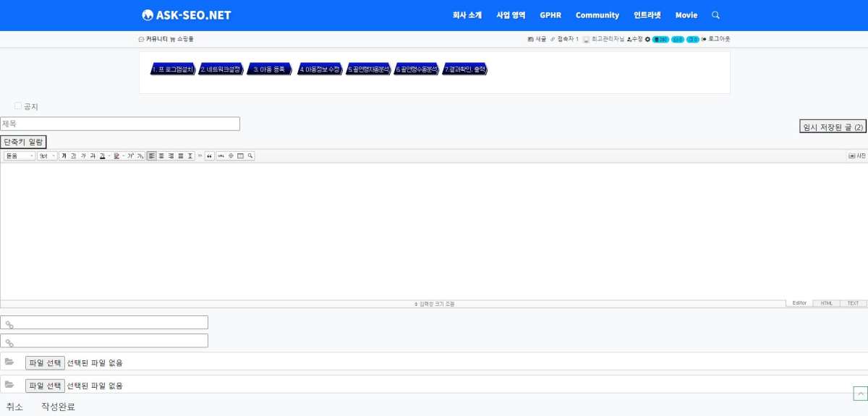Screen dimensions: 868x416
Task: Open the Community menu
Action: click(x=597, y=15)
